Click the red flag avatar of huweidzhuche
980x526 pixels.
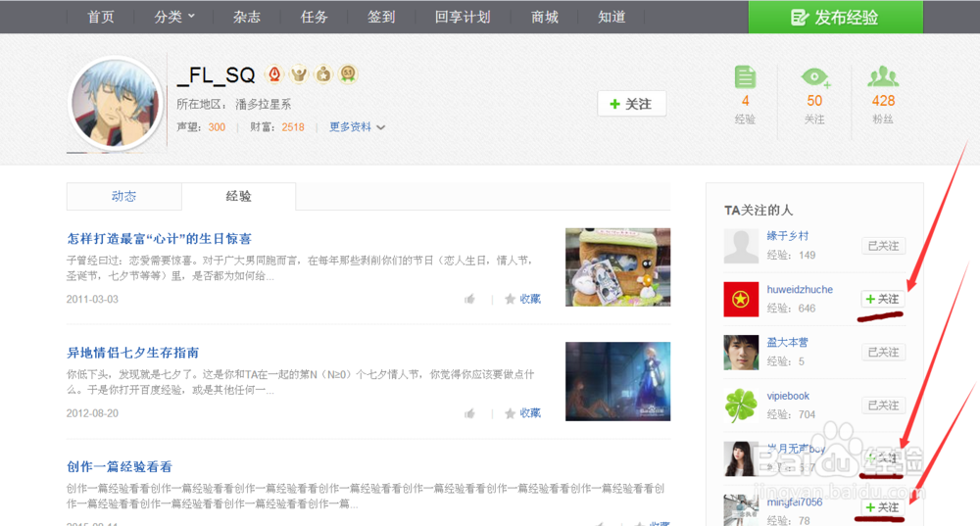[x=741, y=299]
